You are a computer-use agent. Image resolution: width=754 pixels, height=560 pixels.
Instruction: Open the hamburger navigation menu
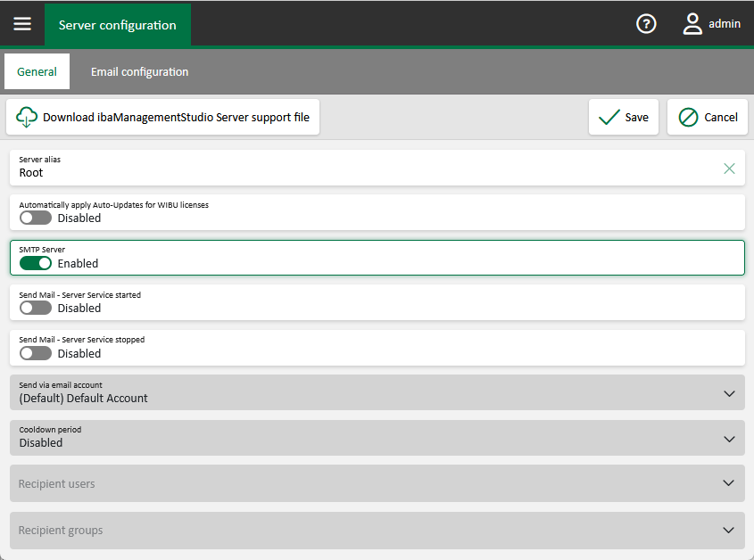tap(22, 23)
